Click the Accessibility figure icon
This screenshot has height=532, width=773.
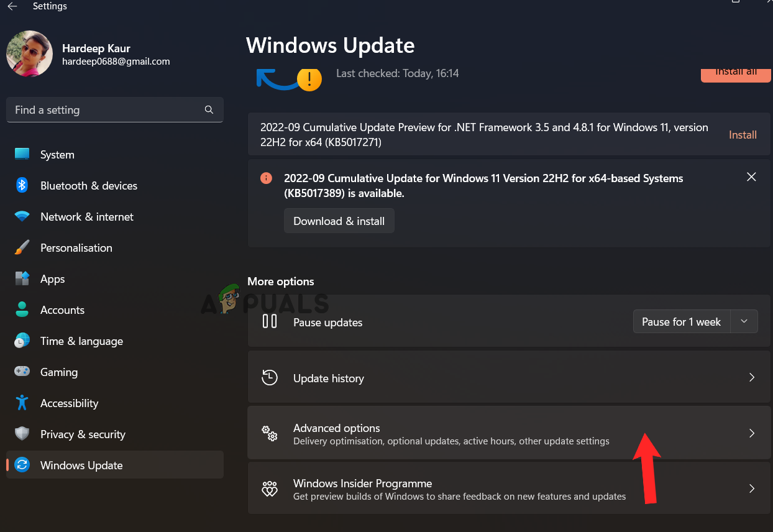22,403
